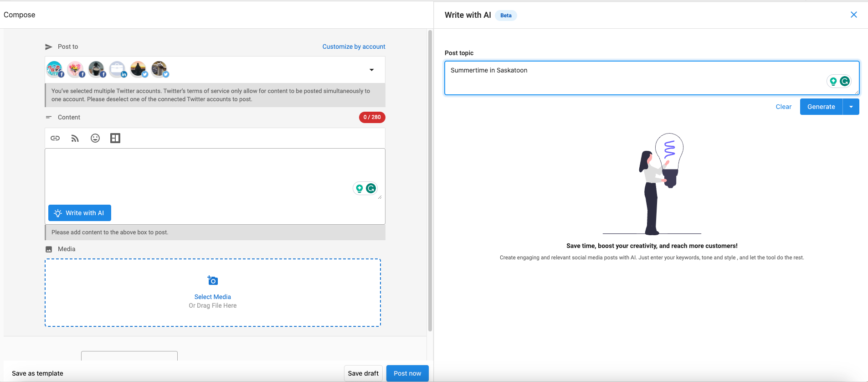868x382 pixels.
Task: Click the Generate button
Action: pyautogui.click(x=821, y=107)
